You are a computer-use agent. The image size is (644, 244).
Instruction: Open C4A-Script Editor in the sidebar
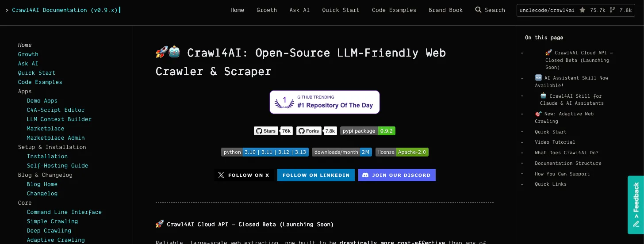[56, 110]
